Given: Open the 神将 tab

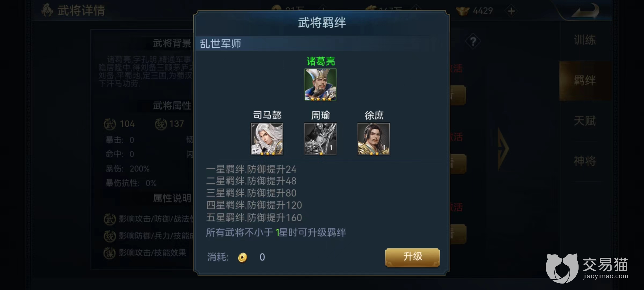Looking at the screenshot, I should pyautogui.click(x=585, y=161).
